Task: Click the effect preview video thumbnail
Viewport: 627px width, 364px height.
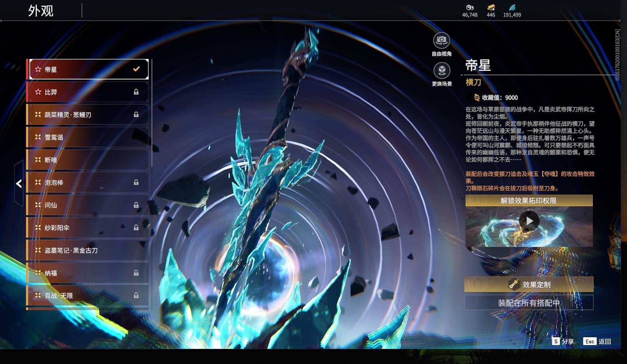Action: [529, 226]
